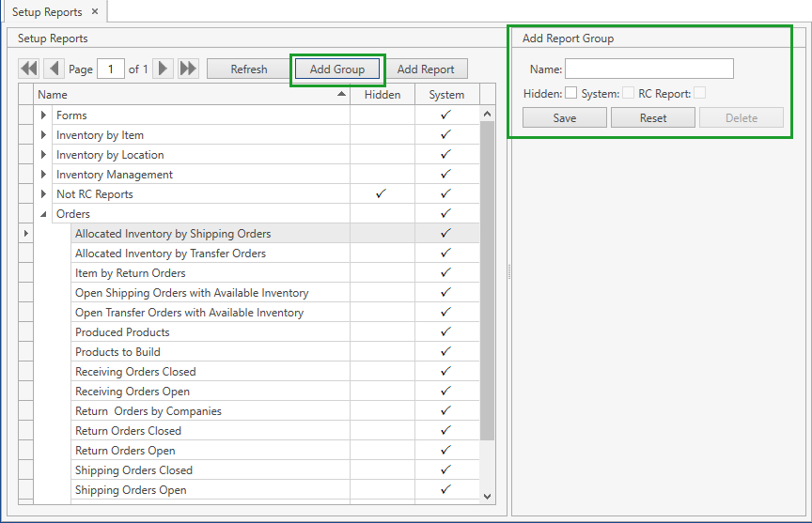
Task: Switch to the Setup Reports tab
Action: pos(47,12)
